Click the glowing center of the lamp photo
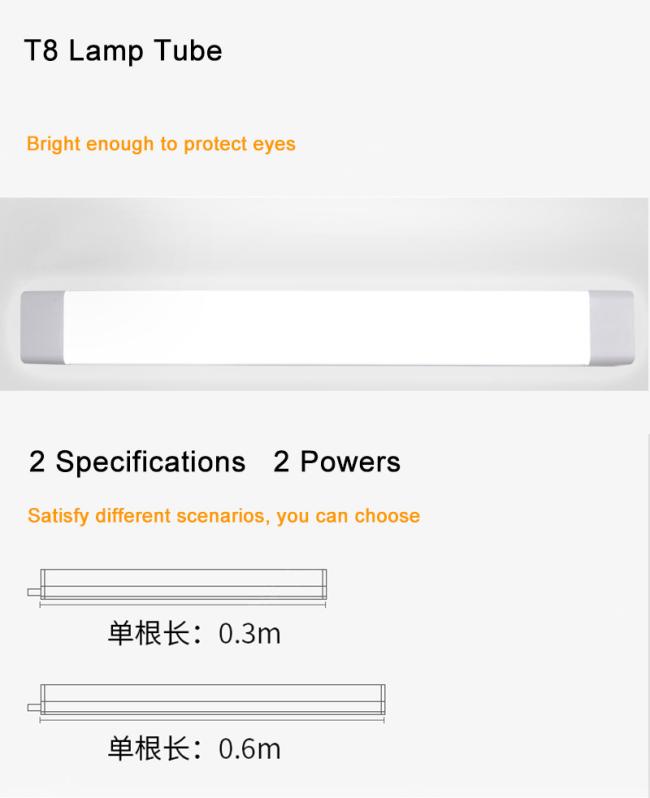 pyautogui.click(x=326, y=327)
